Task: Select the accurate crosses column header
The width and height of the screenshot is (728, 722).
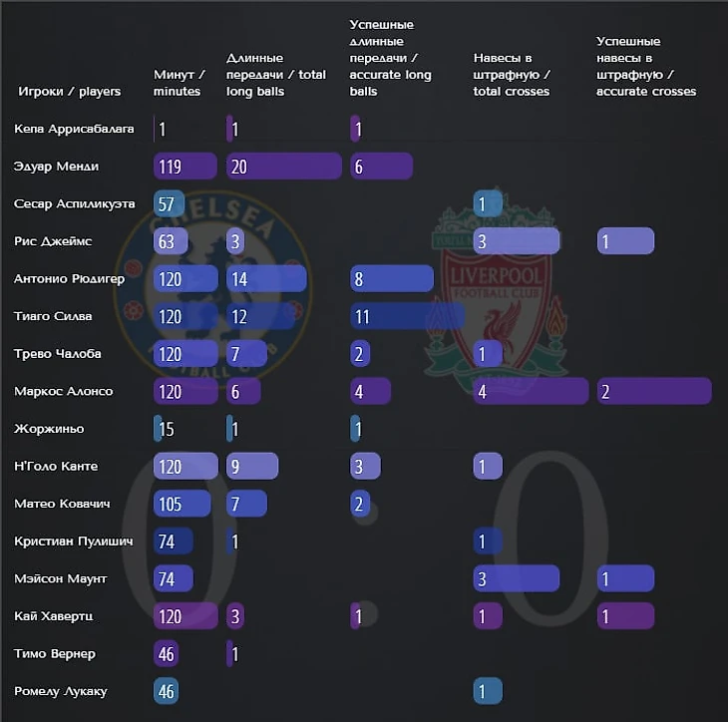Action: coord(646,67)
